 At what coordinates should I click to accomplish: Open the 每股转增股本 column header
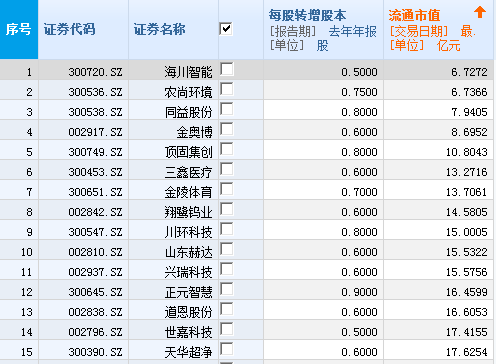pyautogui.click(x=307, y=15)
